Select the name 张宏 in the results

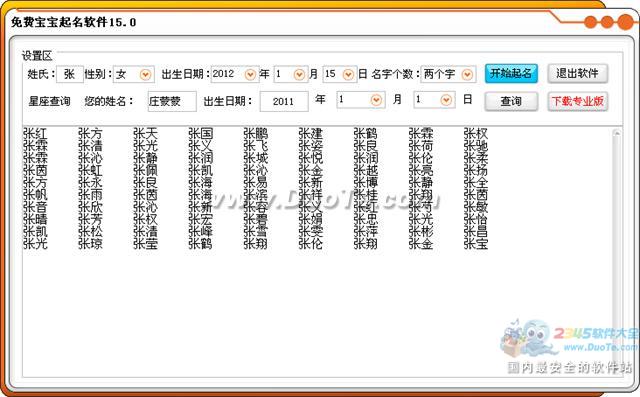(x=200, y=219)
